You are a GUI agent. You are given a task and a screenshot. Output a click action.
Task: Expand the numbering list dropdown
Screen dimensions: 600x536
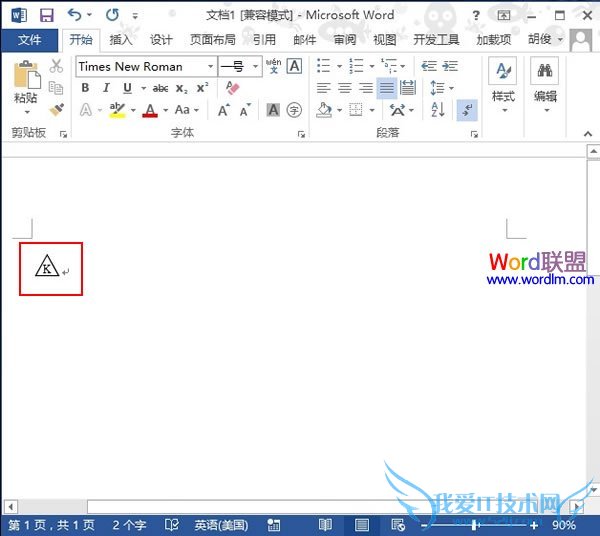click(x=372, y=67)
